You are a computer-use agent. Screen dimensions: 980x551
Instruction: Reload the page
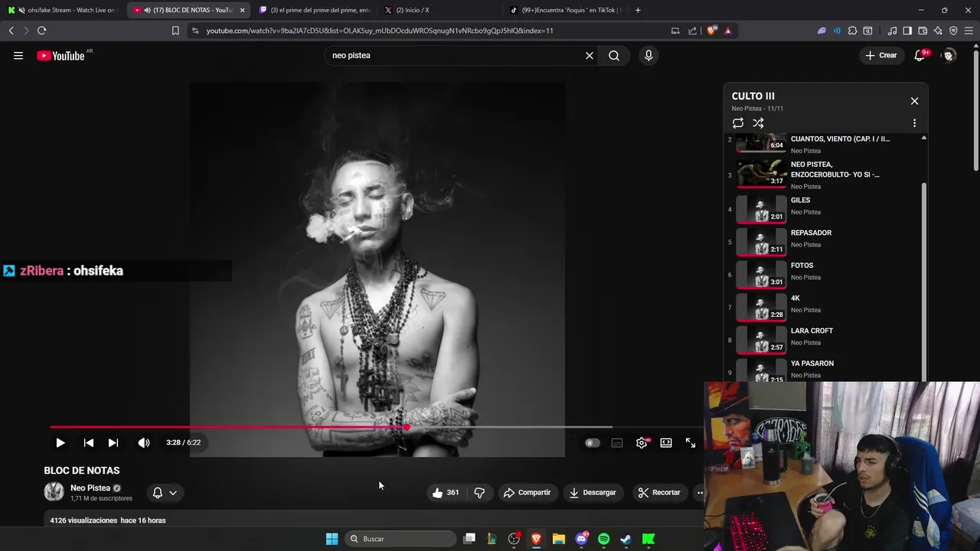(41, 31)
